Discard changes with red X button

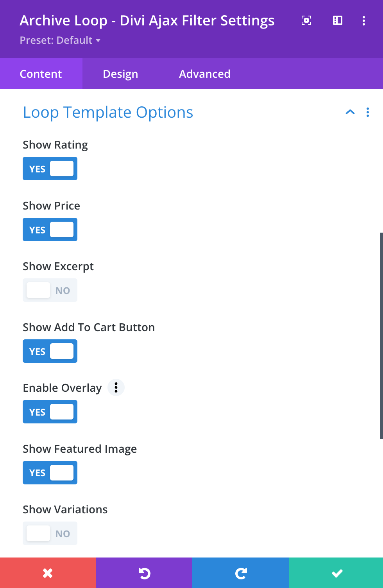(x=48, y=573)
